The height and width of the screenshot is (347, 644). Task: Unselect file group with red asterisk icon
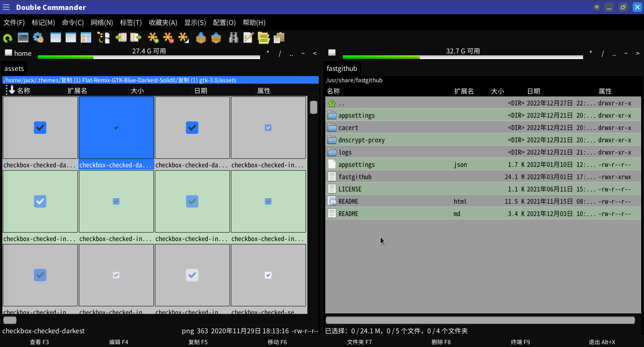[x=168, y=37]
